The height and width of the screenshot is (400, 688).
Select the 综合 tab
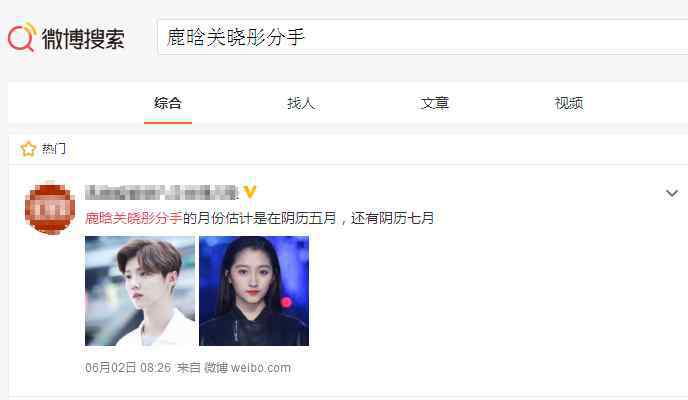pos(168,104)
